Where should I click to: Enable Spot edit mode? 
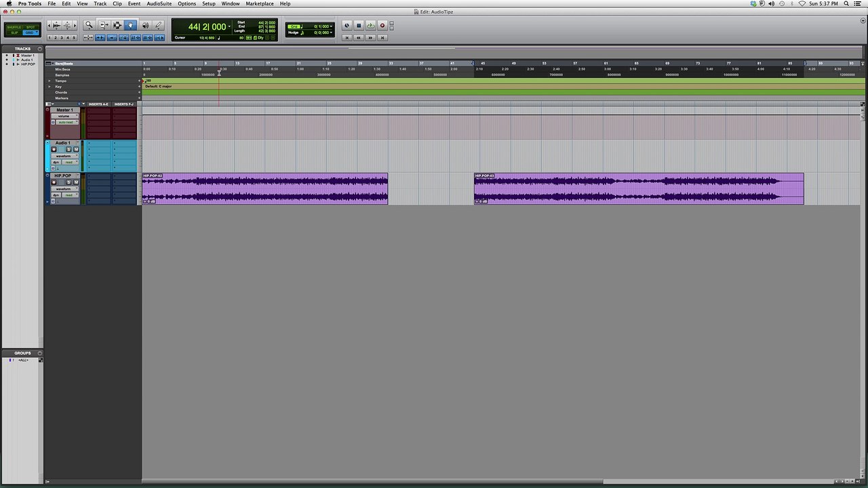pos(31,27)
